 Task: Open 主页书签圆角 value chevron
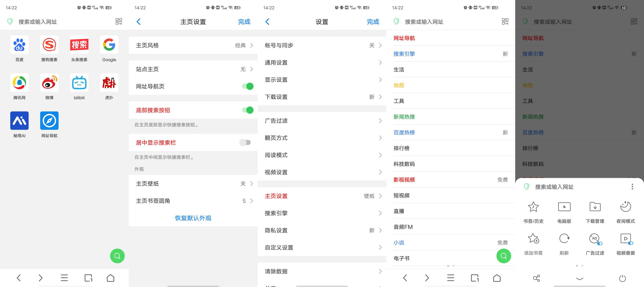tap(251, 201)
